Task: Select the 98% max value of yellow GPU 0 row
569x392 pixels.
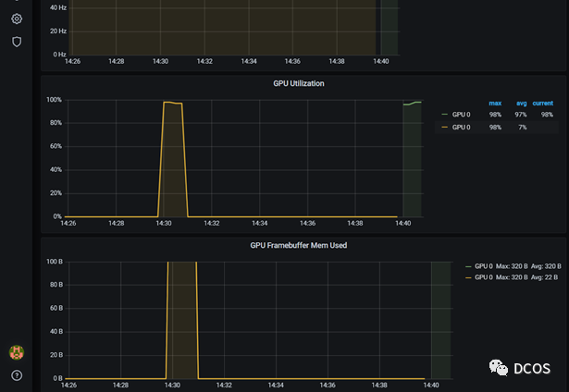Action: pyautogui.click(x=495, y=128)
